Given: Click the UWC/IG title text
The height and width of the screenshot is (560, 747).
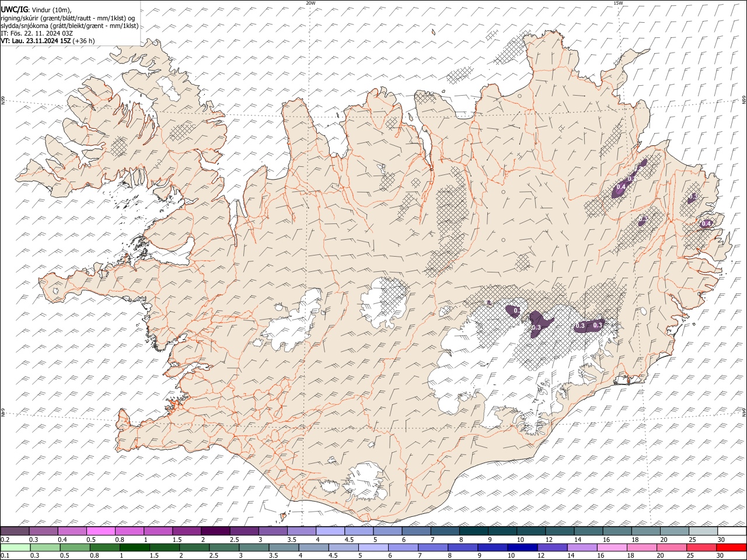Looking at the screenshot, I should click(13, 9).
